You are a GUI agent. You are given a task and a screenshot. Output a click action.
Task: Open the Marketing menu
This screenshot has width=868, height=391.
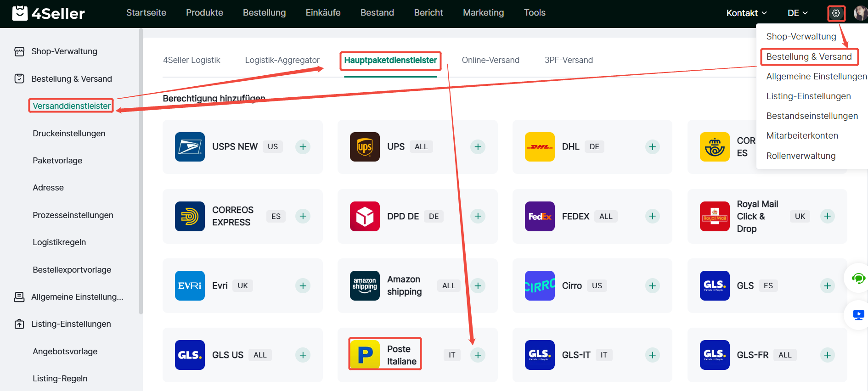[x=483, y=13]
